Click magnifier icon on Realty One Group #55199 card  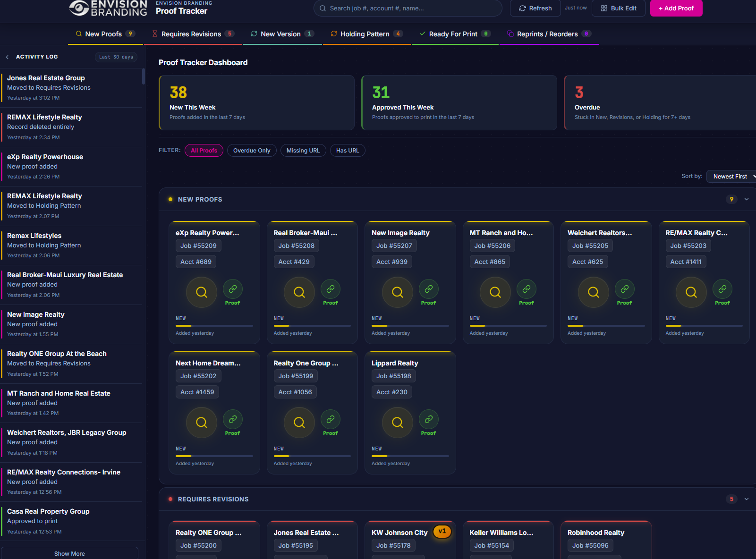pyautogui.click(x=299, y=423)
